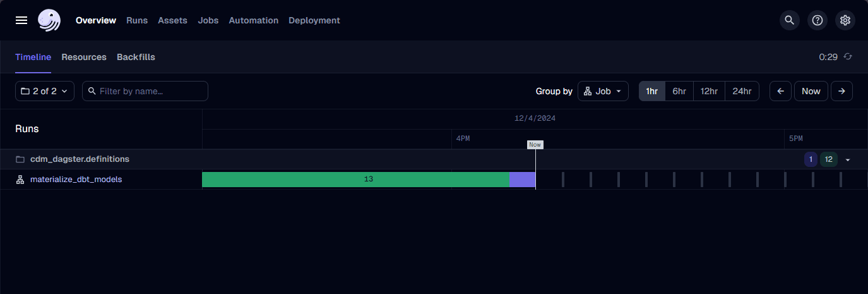Click the refresh countdown icon

(848, 57)
